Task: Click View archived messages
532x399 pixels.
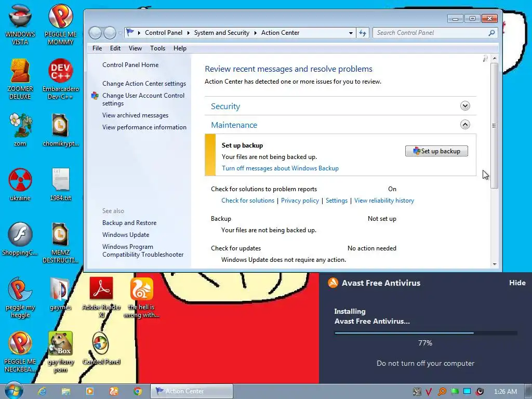Action: click(x=135, y=115)
